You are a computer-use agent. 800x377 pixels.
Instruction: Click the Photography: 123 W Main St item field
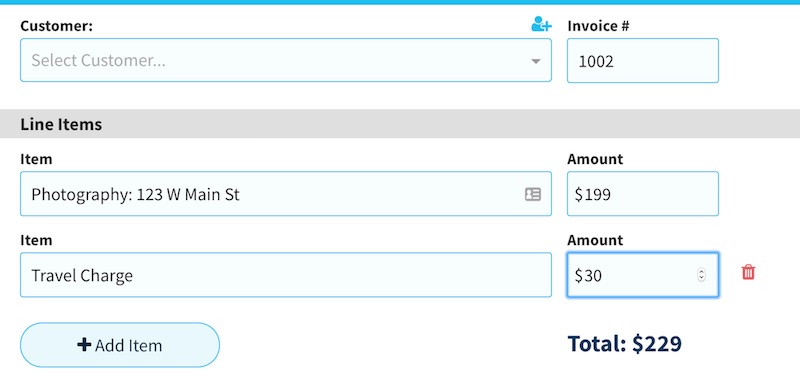click(x=286, y=194)
